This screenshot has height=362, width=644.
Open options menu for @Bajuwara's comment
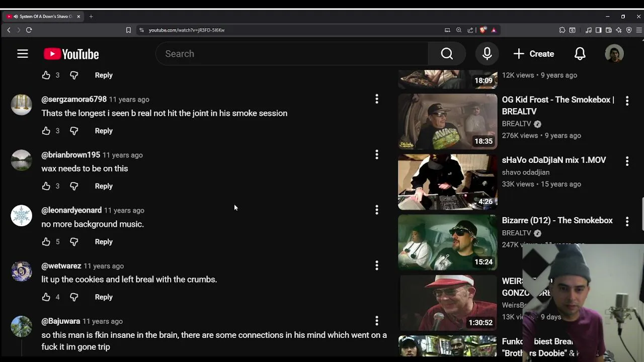376,321
